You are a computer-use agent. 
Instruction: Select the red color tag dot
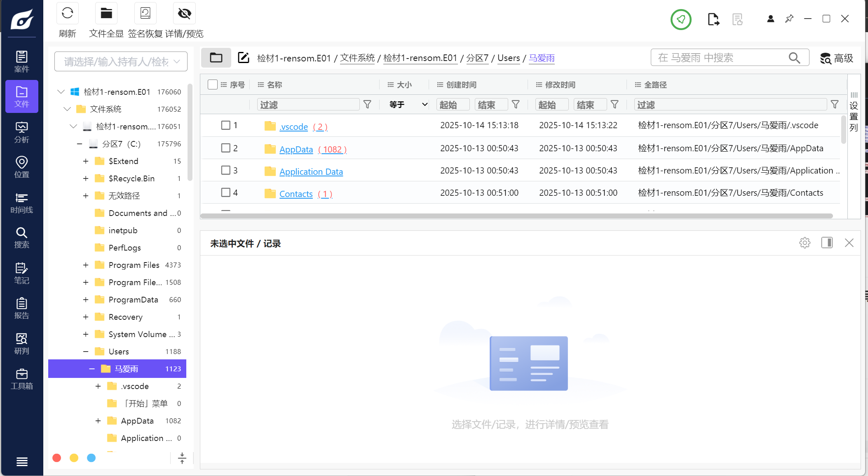tap(57, 458)
